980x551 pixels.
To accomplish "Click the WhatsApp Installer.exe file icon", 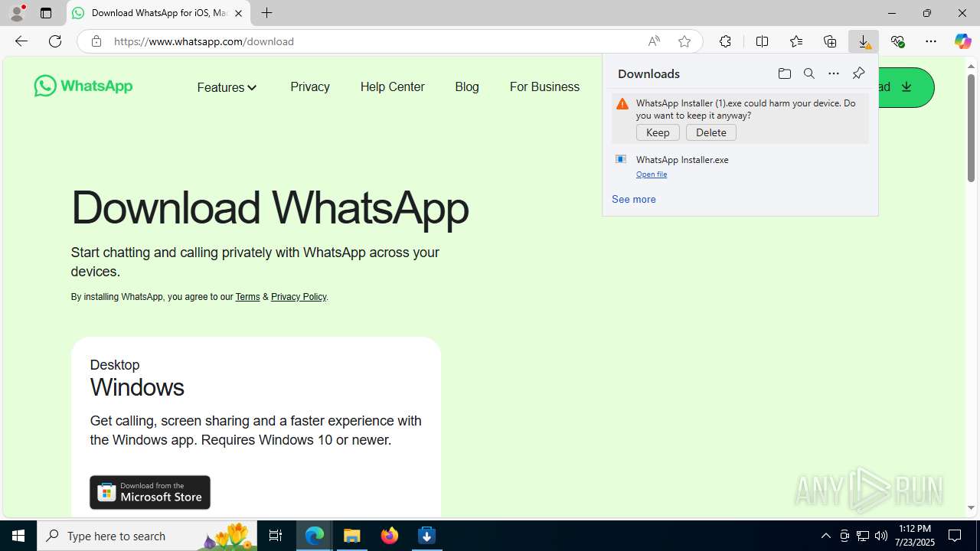I will 621,159.
